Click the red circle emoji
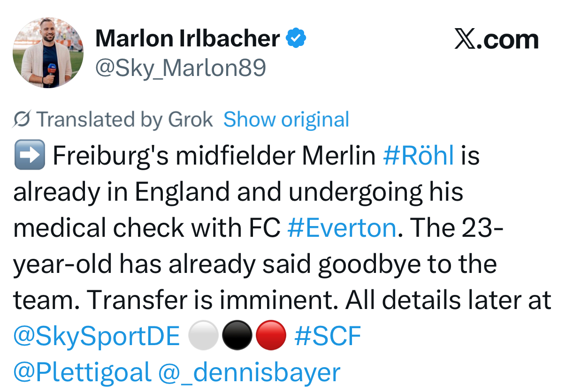The height and width of the screenshot is (392, 566). tap(270, 337)
